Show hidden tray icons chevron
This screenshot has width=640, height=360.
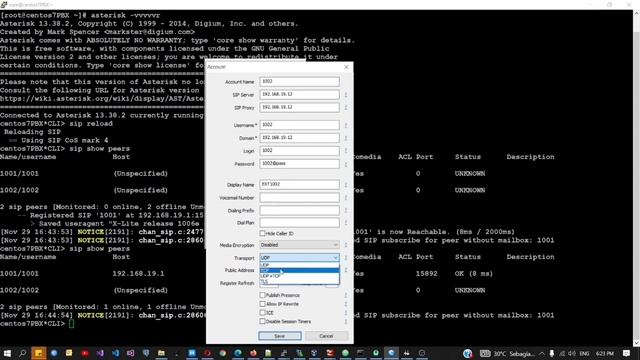pyautogui.click(x=542, y=353)
